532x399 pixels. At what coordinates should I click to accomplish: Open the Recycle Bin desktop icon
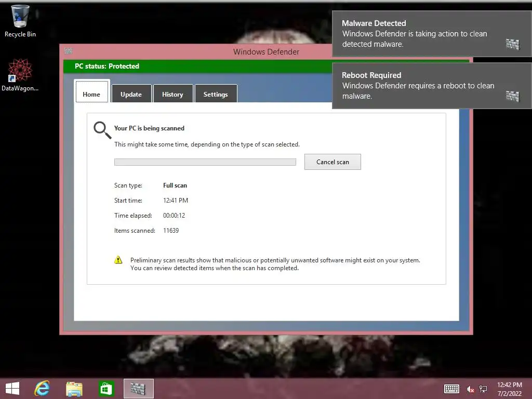[x=20, y=21]
